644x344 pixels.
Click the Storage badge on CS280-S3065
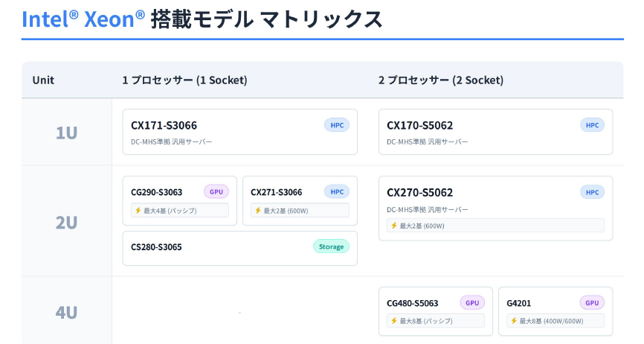[x=331, y=246]
